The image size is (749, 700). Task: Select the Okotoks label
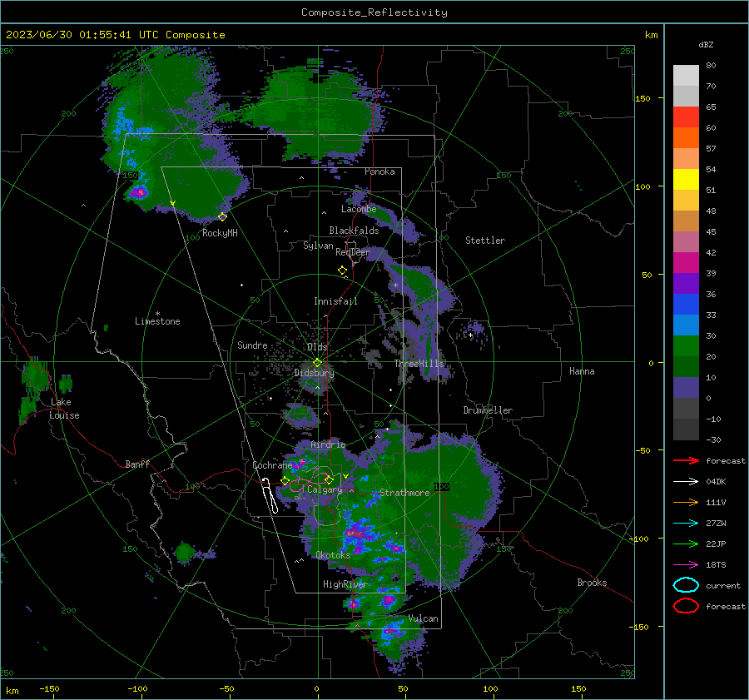(x=333, y=554)
